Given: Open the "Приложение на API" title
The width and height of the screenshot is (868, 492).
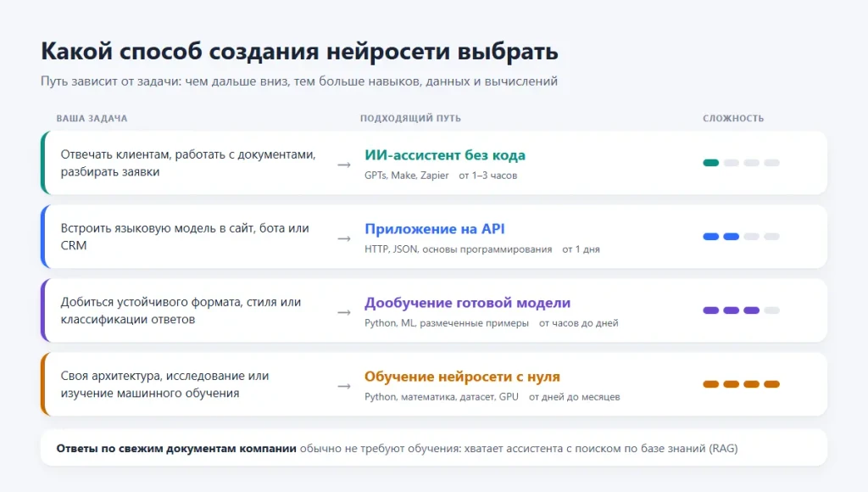Looking at the screenshot, I should (435, 229).
